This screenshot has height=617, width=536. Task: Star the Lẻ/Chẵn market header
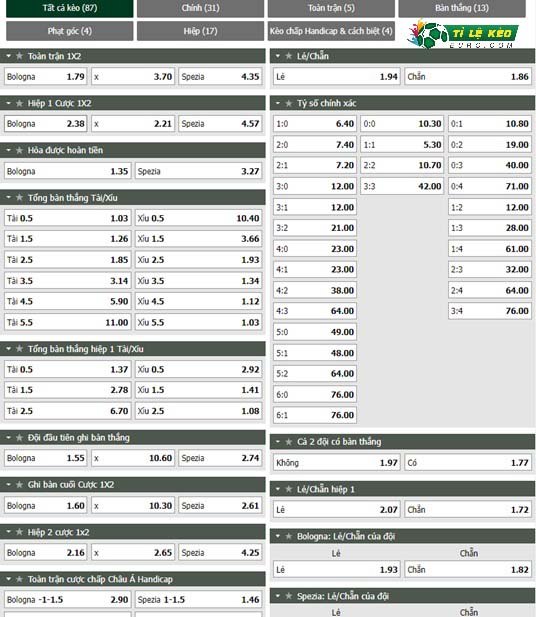288,56
